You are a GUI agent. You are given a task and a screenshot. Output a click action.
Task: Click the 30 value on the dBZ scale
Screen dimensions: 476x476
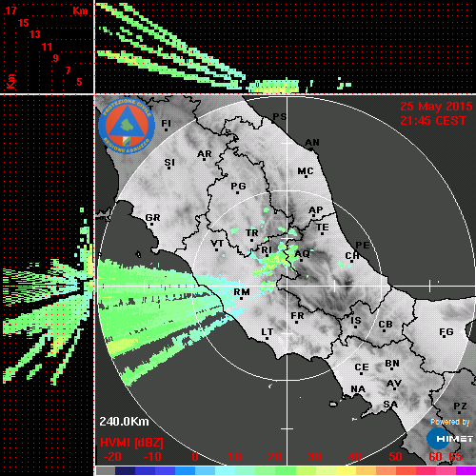pos(314,457)
